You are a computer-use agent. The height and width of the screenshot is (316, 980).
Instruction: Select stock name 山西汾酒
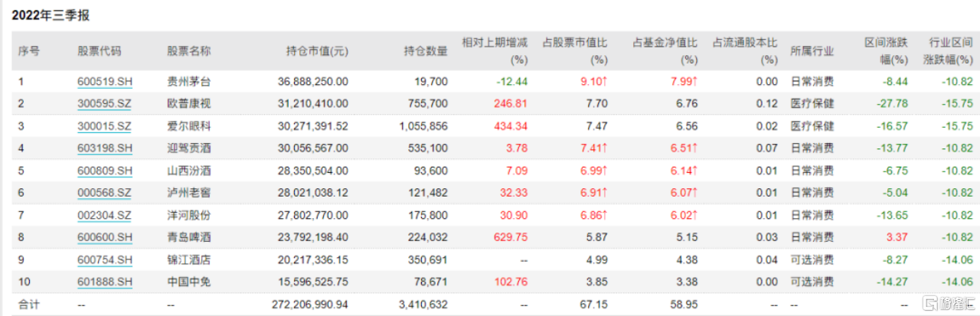point(189,171)
